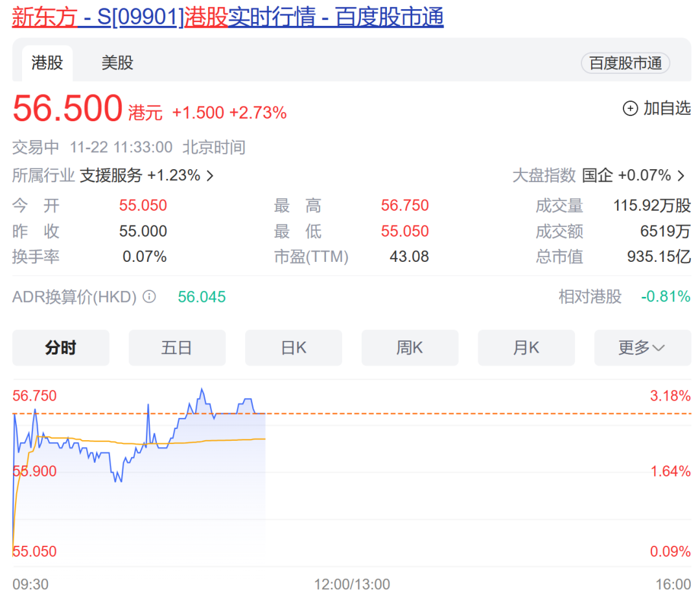The width and height of the screenshot is (700, 597).
Task: Click the ADR price 56.045
Action: (202, 297)
